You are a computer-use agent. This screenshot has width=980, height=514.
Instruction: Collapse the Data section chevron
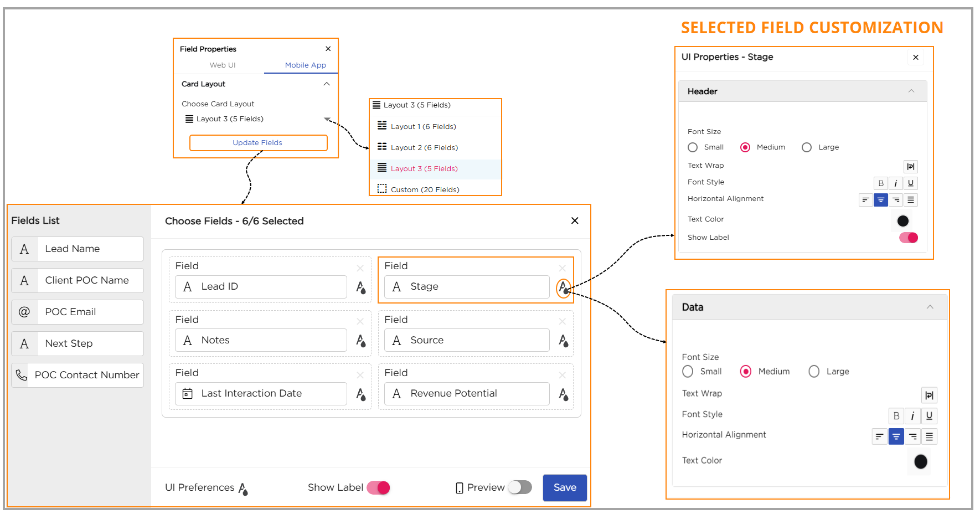coord(930,307)
